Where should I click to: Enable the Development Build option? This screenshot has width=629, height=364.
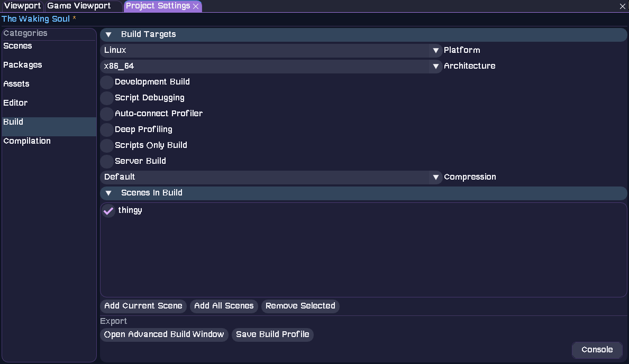tap(106, 82)
